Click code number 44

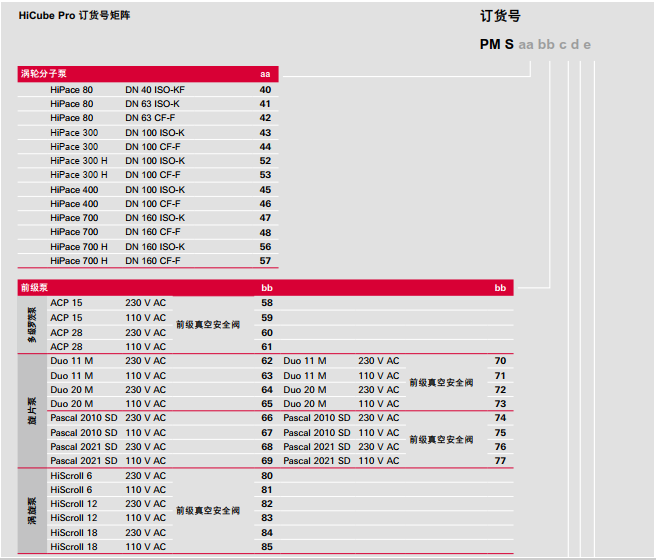coord(265,147)
